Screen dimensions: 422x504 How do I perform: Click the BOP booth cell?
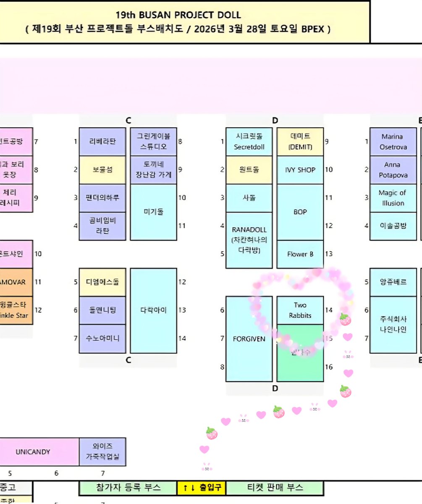tap(300, 212)
